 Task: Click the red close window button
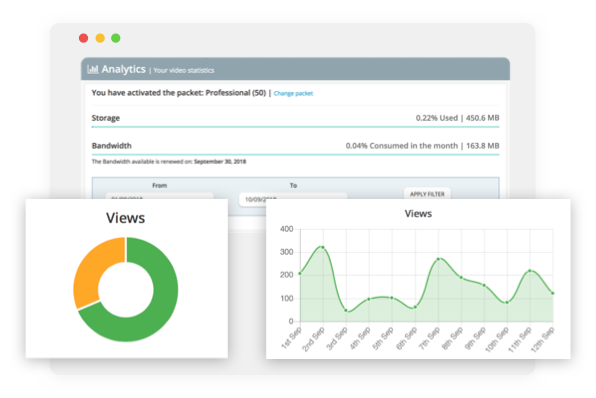(84, 38)
